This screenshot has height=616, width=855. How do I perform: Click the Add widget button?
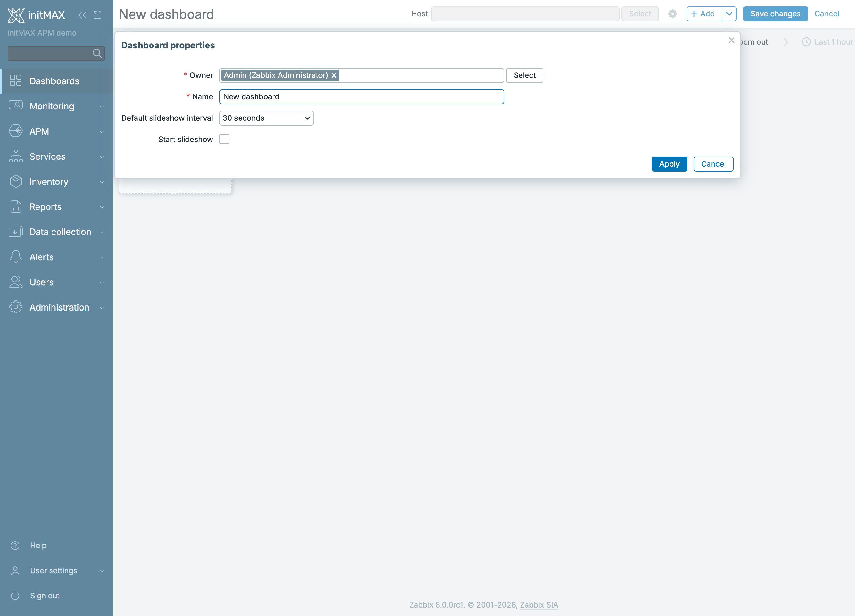point(704,14)
